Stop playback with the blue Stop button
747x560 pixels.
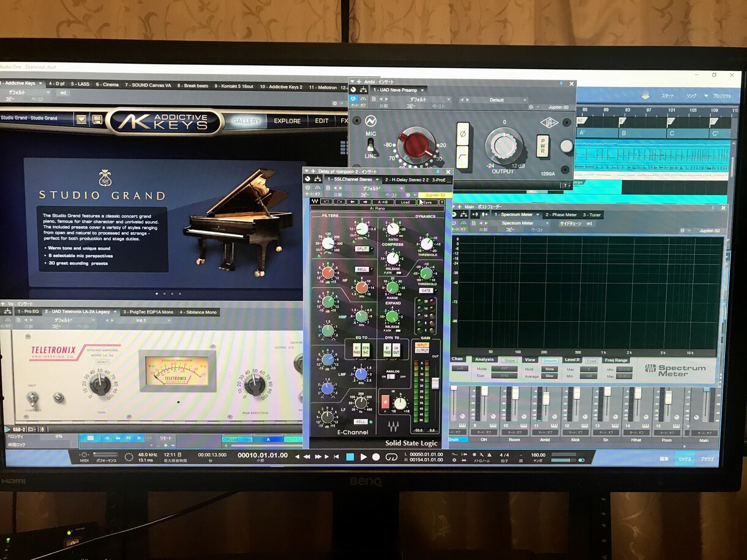click(x=350, y=457)
